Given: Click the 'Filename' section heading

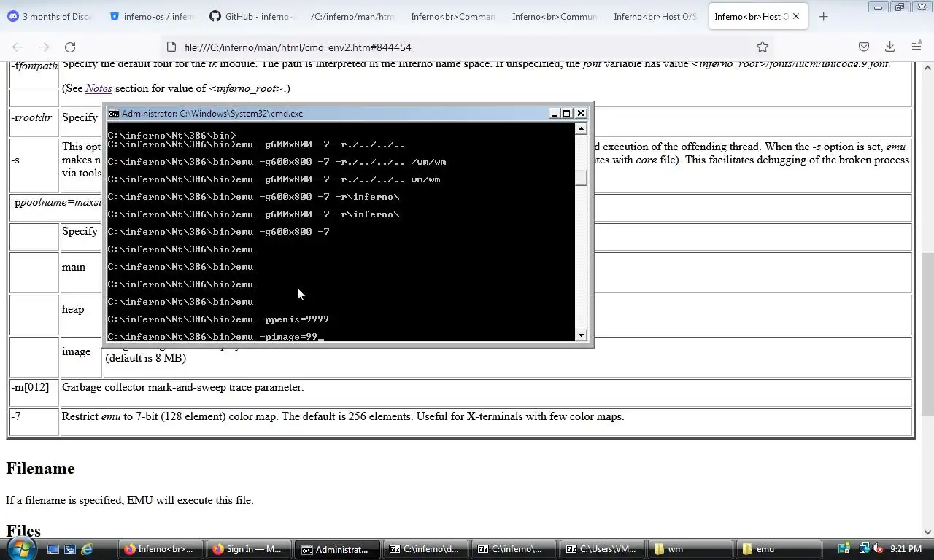Looking at the screenshot, I should (40, 468).
